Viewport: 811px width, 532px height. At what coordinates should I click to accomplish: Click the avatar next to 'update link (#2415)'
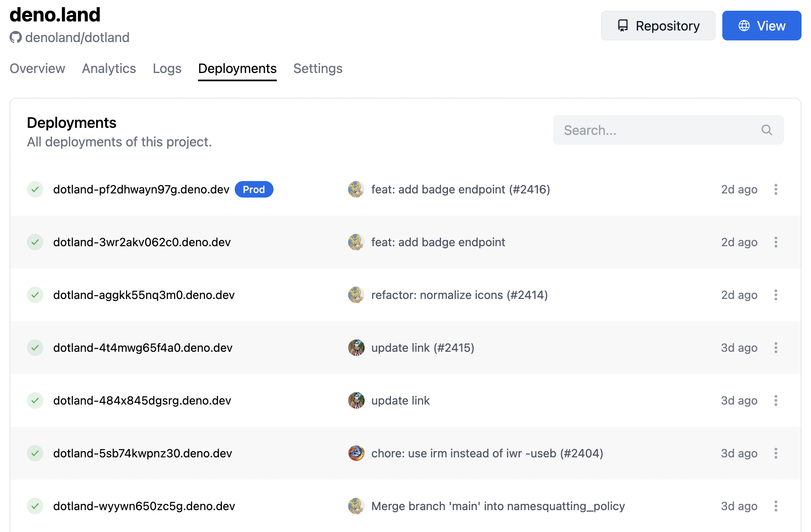tap(356, 348)
